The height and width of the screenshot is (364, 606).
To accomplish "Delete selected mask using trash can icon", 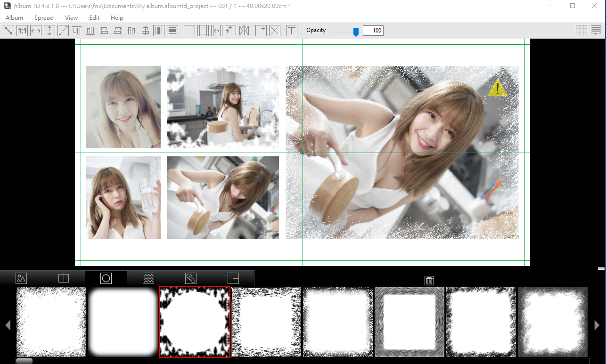I will pyautogui.click(x=429, y=280).
